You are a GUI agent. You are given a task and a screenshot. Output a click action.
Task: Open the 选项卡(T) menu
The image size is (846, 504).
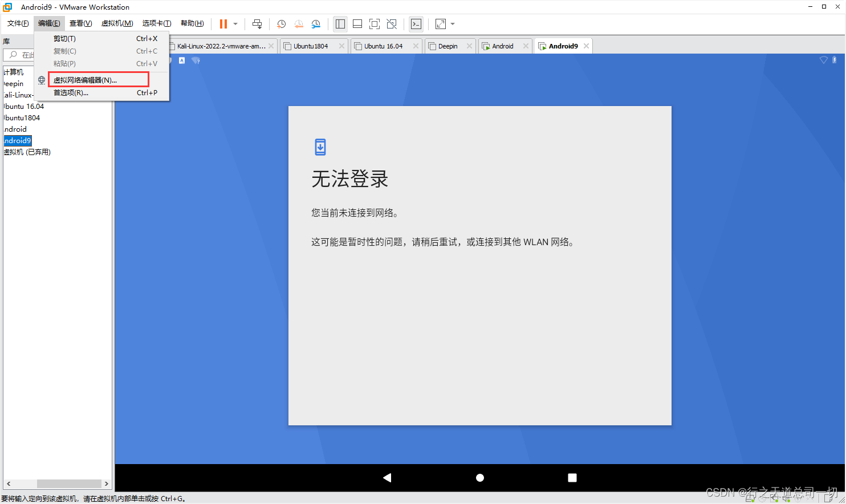pyautogui.click(x=157, y=23)
